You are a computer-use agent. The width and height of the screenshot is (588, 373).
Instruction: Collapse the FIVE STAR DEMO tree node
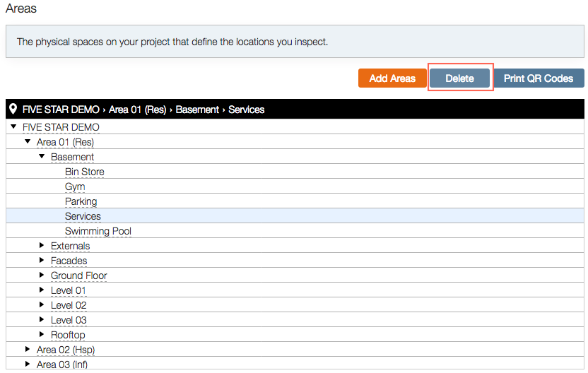coord(13,126)
